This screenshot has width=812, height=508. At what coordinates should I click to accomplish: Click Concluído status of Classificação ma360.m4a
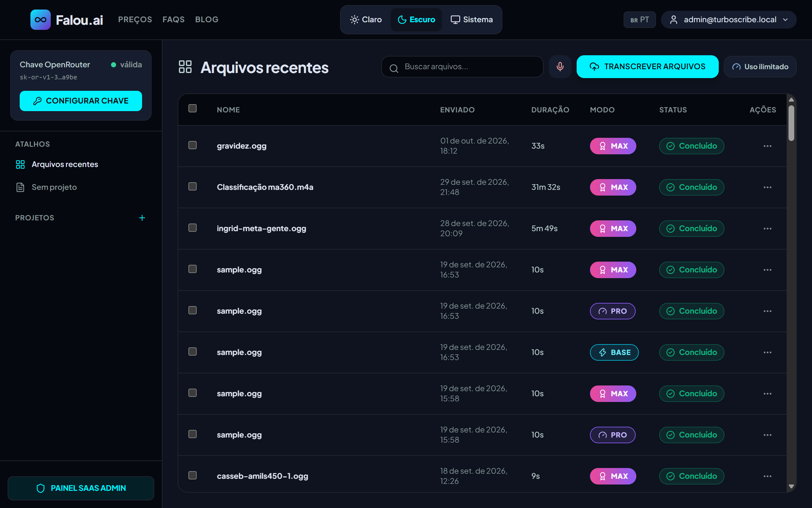(691, 187)
